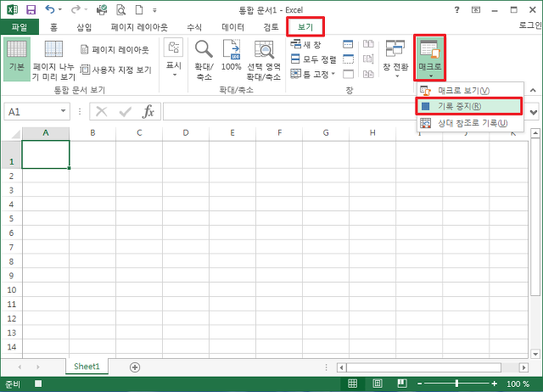Open 사용자 지정 보기 custom views
The width and height of the screenshot is (543, 392).
point(116,70)
